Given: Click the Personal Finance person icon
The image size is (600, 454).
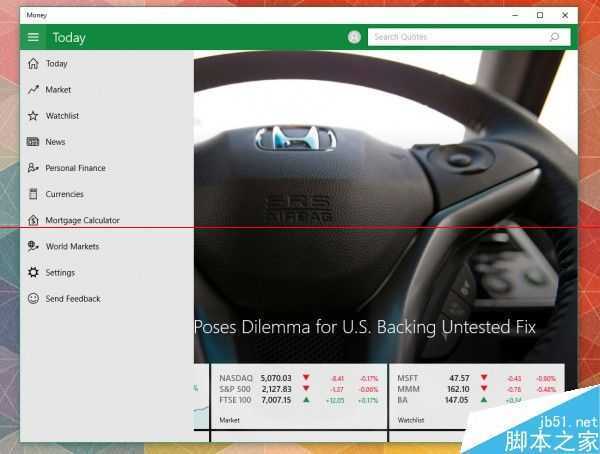Looking at the screenshot, I should [33, 168].
